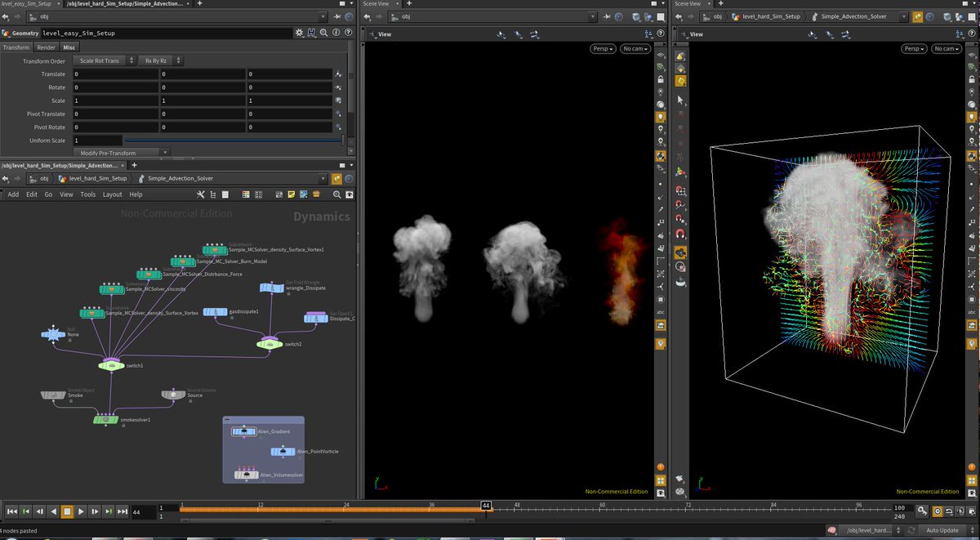
Task: Select the smokesolver1 node
Action: pyautogui.click(x=106, y=419)
